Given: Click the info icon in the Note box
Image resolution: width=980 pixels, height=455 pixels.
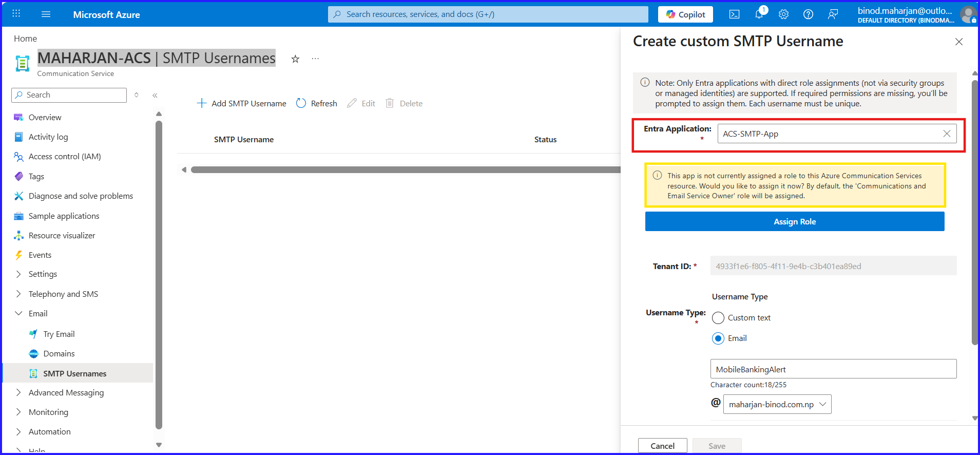Looking at the screenshot, I should click(x=645, y=83).
